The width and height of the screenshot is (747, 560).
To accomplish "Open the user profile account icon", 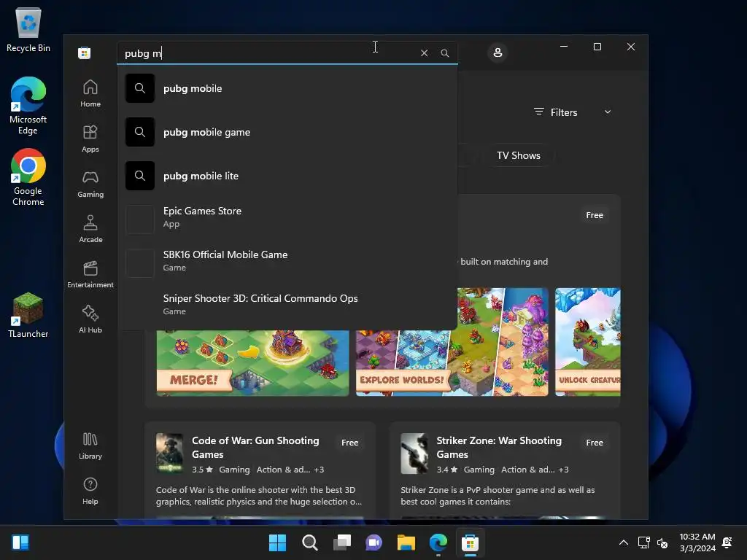I will pos(498,52).
